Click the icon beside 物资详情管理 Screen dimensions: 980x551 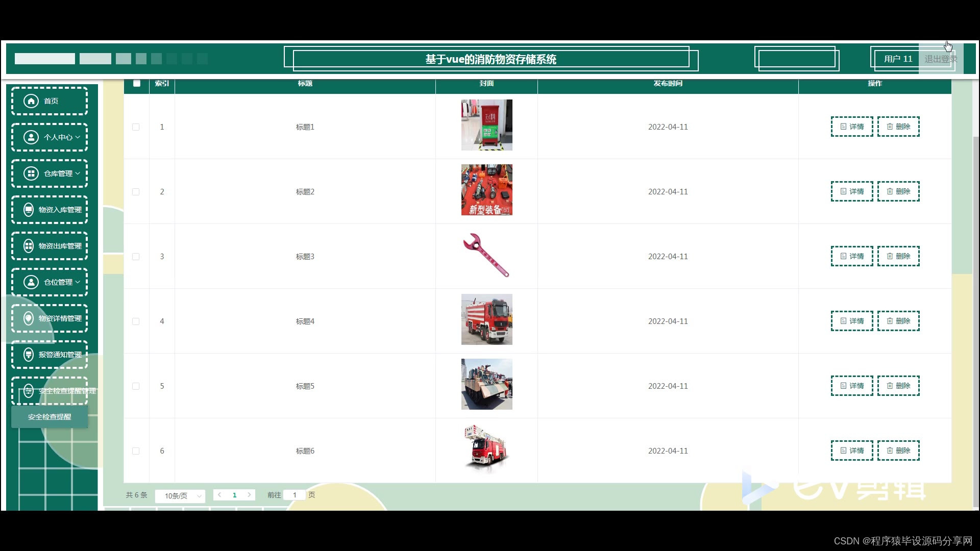click(x=29, y=318)
